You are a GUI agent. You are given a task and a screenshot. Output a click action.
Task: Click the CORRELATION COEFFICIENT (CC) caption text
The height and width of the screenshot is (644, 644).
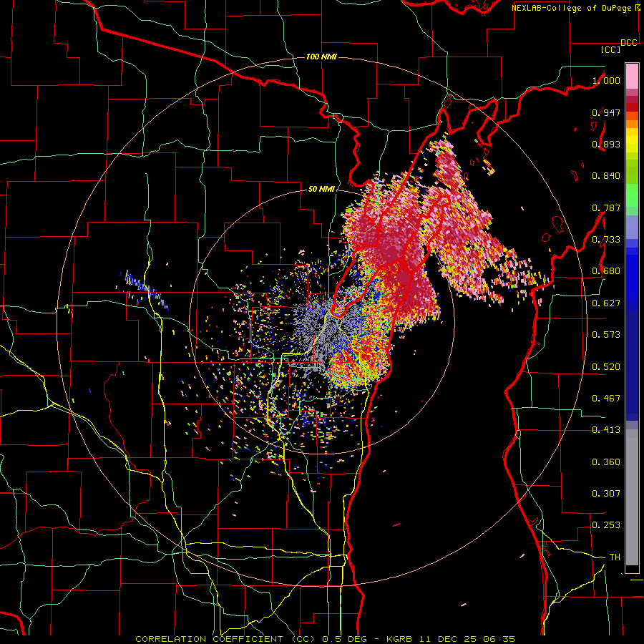[x=225, y=639]
